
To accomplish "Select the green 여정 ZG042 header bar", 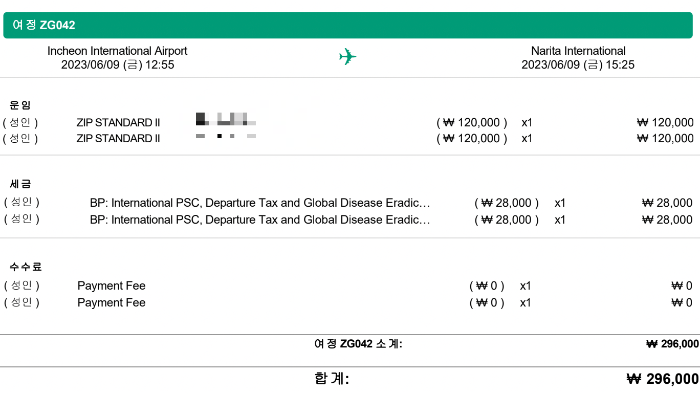I will (348, 25).
